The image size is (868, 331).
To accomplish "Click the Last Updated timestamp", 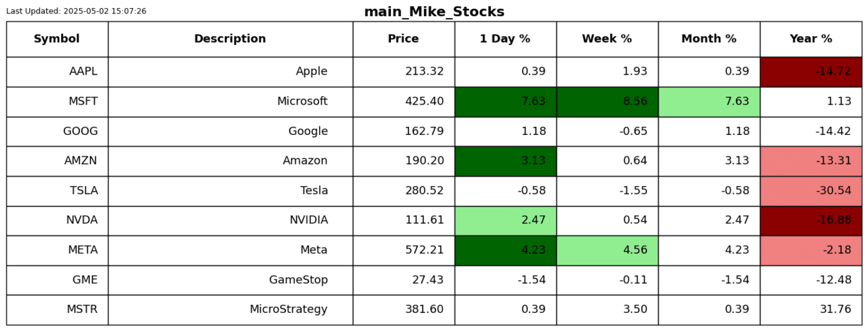I will 76,11.
